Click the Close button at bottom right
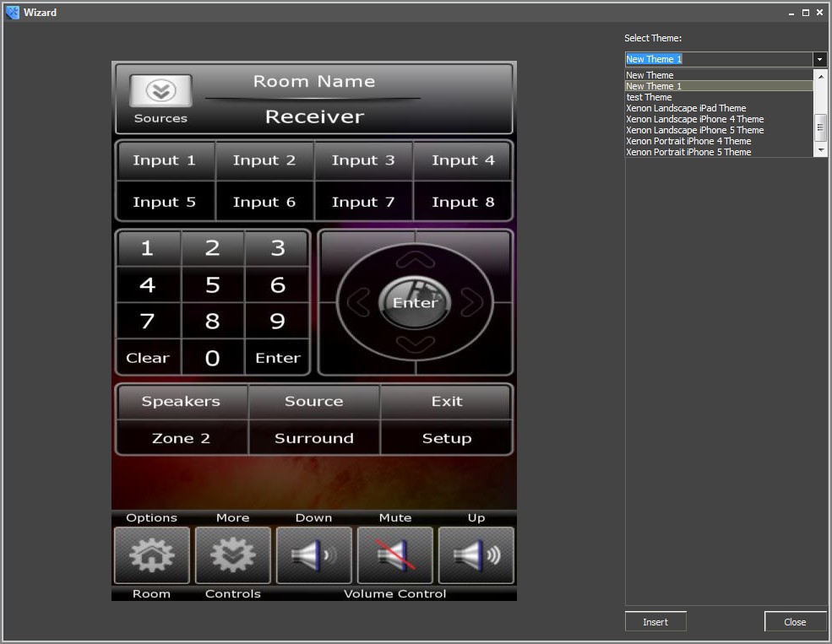Screen dimensions: 832x644 [795, 622]
